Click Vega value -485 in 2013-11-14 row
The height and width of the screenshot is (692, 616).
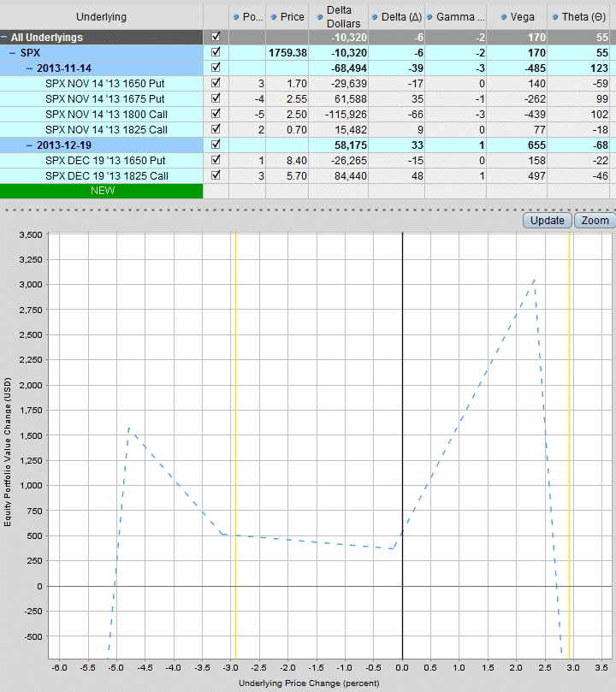tap(535, 68)
